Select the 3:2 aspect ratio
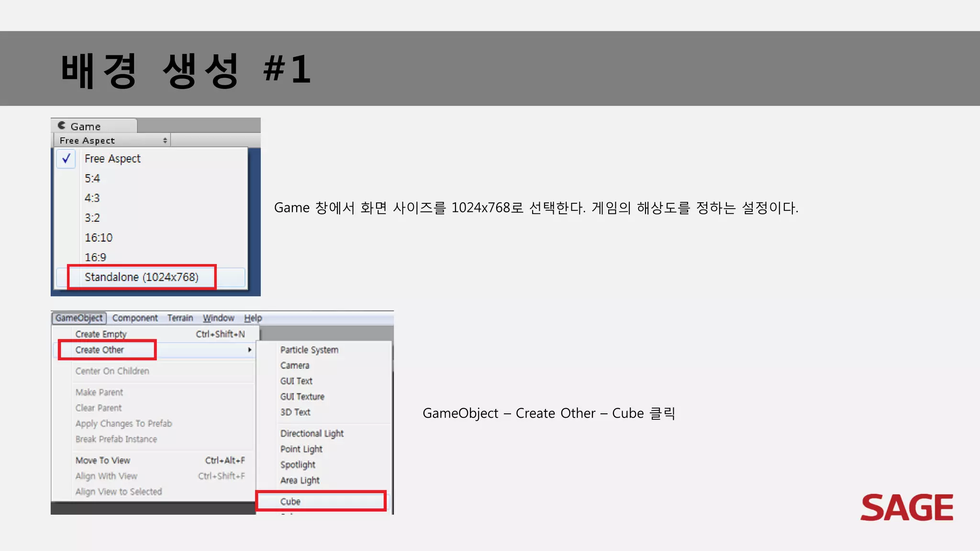 92,218
